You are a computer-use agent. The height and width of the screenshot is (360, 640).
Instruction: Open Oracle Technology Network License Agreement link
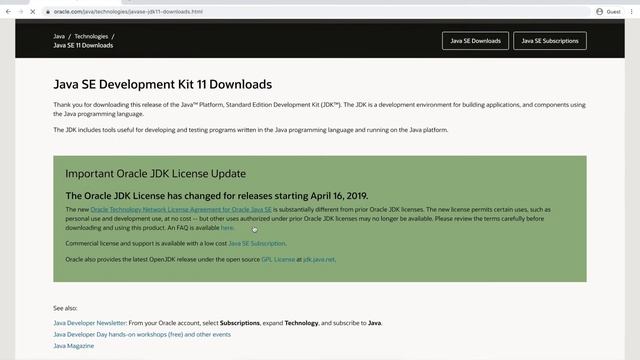(x=181, y=209)
